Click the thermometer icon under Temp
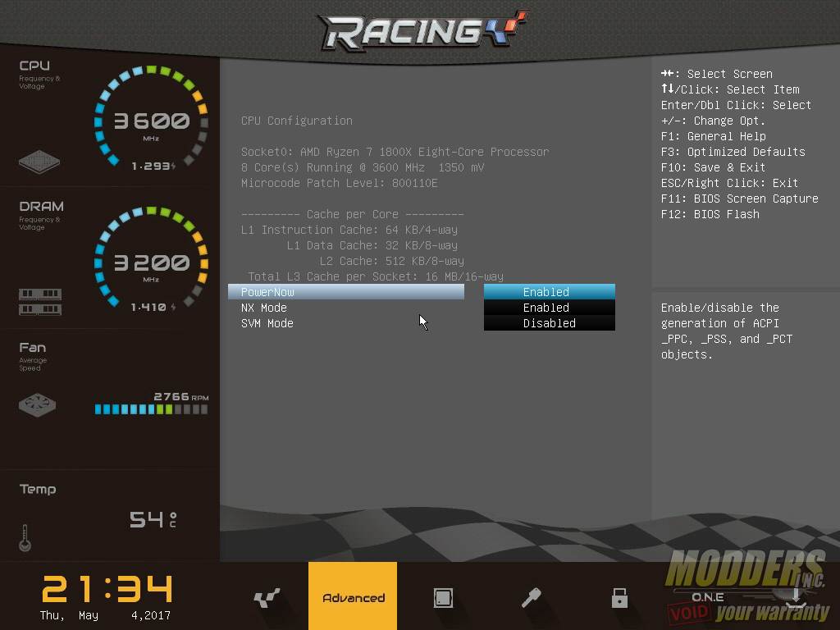The width and height of the screenshot is (840, 630). pyautogui.click(x=25, y=538)
